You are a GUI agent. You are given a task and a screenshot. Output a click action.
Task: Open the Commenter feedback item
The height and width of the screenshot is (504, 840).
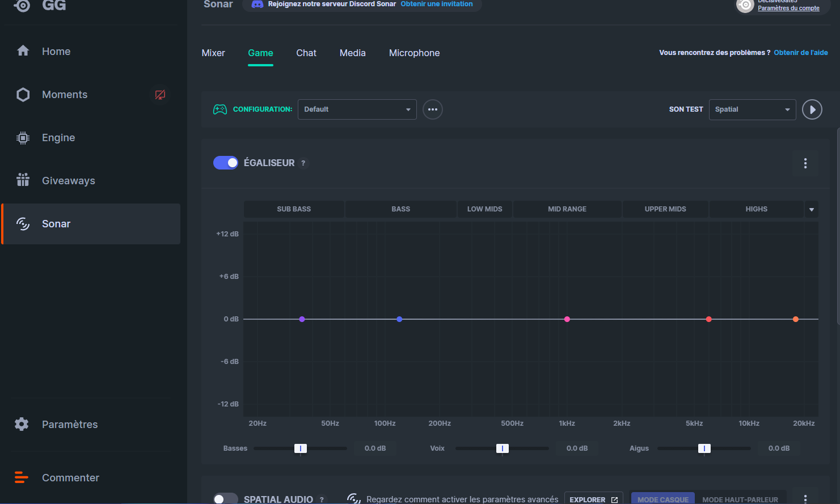pyautogui.click(x=70, y=478)
